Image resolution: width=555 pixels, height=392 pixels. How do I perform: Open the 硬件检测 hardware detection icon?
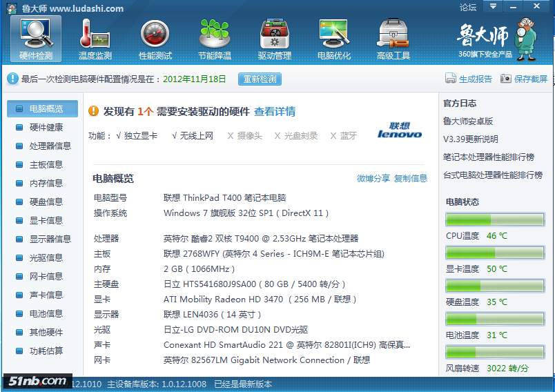36,34
